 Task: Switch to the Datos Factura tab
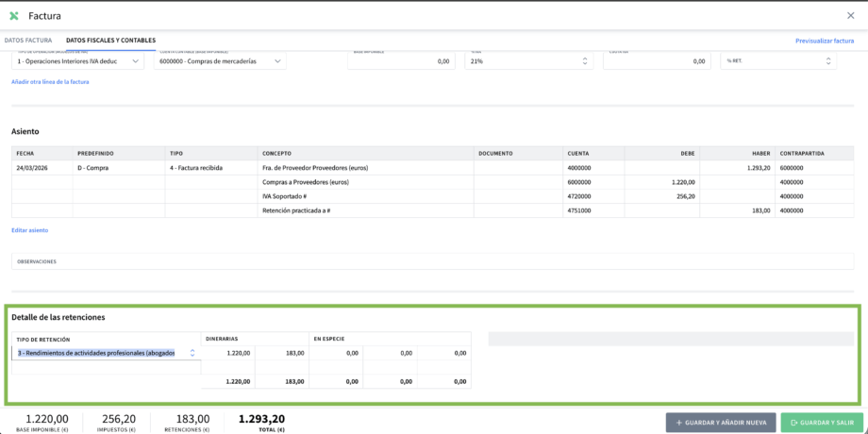28,41
